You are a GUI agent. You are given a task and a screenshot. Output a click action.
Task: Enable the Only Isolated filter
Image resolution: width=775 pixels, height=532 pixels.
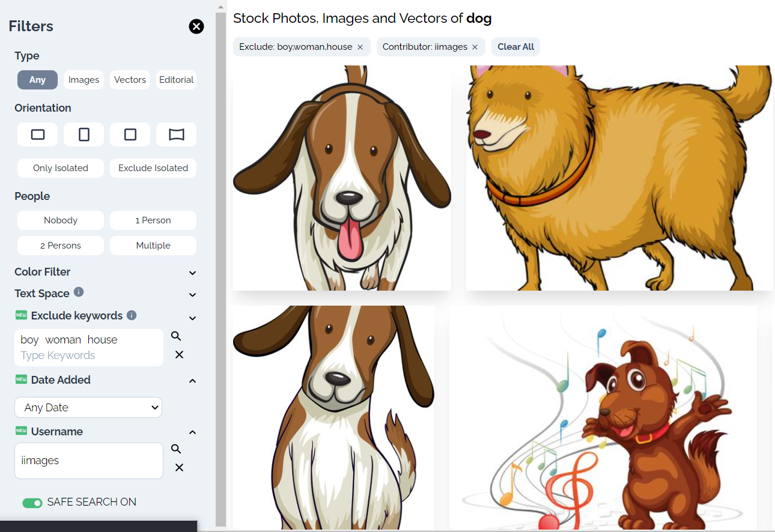[60, 168]
